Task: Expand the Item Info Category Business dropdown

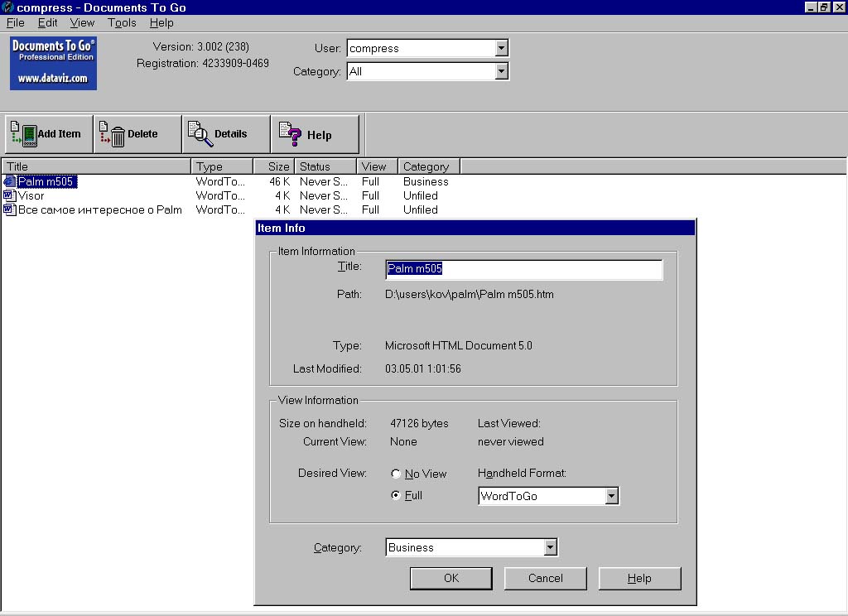Action: pos(550,547)
